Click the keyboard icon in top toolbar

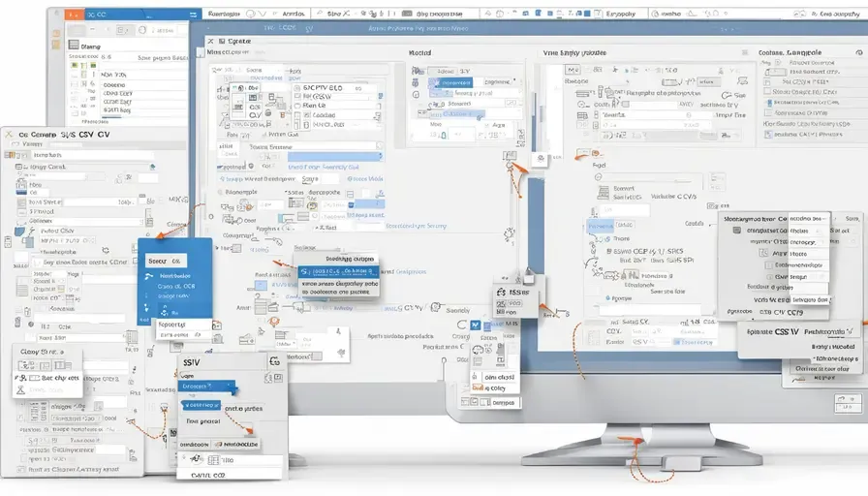[407, 14]
